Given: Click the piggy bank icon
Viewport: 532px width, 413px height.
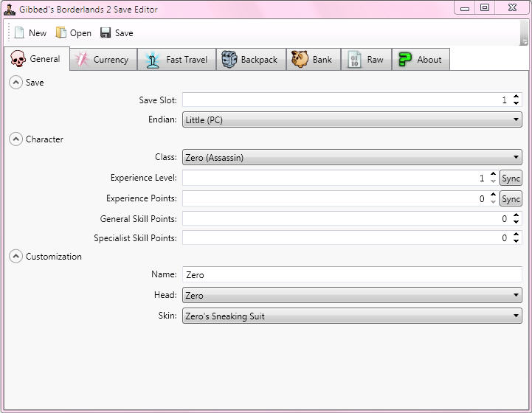Looking at the screenshot, I should [x=300, y=59].
